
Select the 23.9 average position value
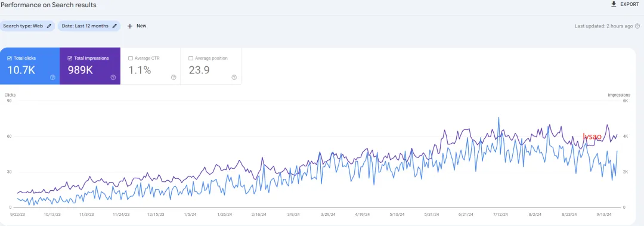pyautogui.click(x=199, y=70)
